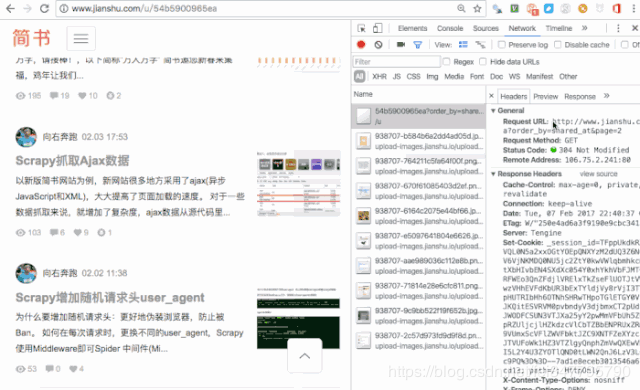This screenshot has width=640, height=390.
Task: Click the view count icon showing 195
Action: click(x=20, y=96)
